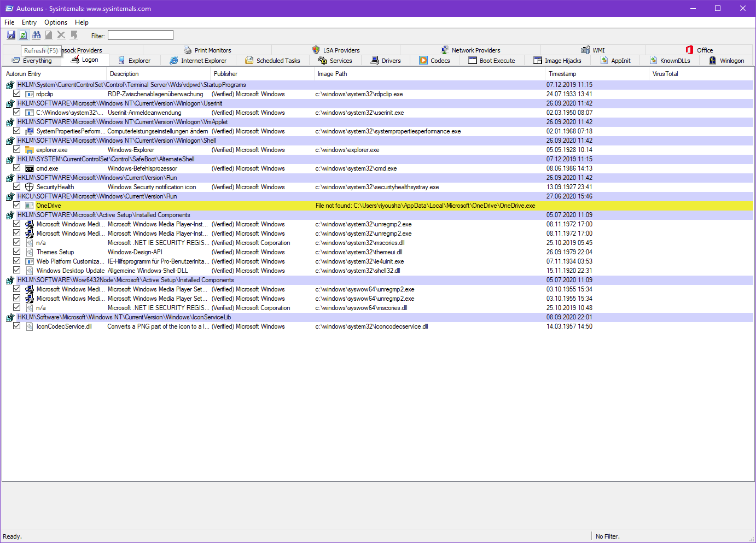Click timestamp 24.07.1933 13:41
Viewport: 756px width, 543px height.
click(x=569, y=94)
